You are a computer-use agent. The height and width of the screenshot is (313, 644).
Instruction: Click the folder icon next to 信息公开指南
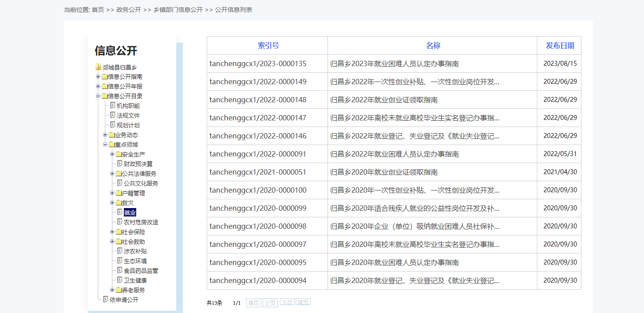104,77
